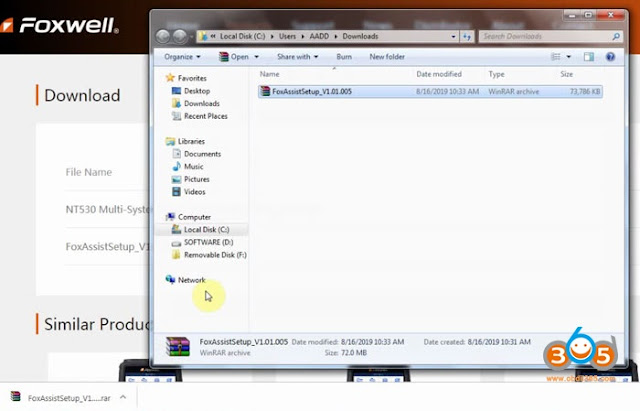Expand the address bar history dropdown

coord(453,36)
